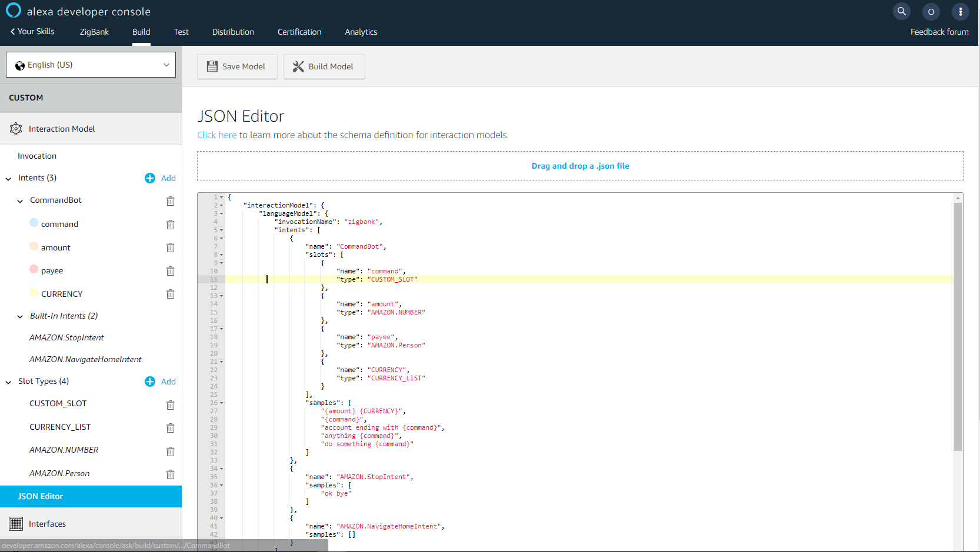Open AMAZON.StopIntent in sidebar

coord(66,337)
